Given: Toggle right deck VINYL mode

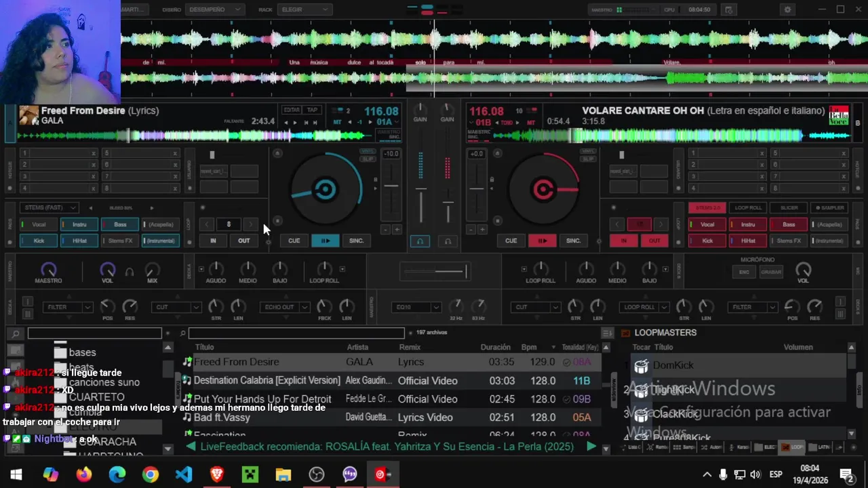Looking at the screenshot, I should pos(589,151).
